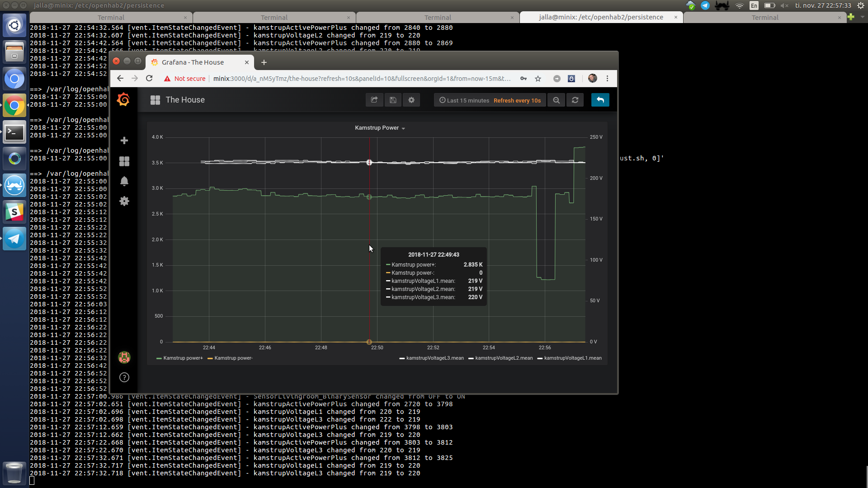Open the Dashboards sidebar icon
This screenshot has height=488, width=868.
124,161
